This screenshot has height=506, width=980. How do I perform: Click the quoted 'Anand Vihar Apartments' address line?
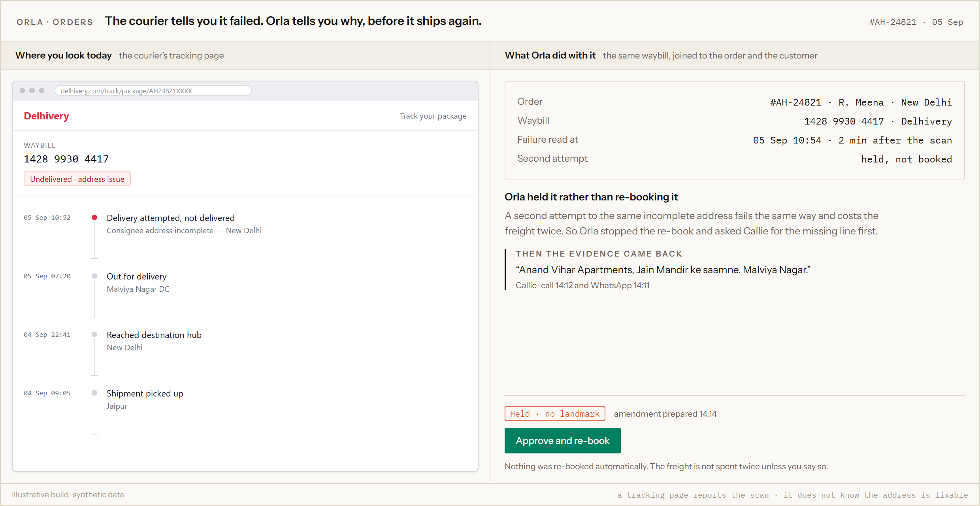(663, 270)
